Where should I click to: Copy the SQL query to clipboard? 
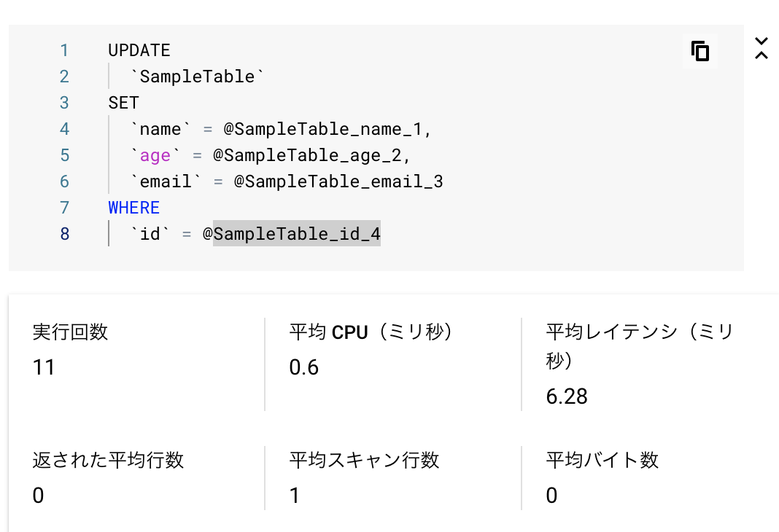click(x=700, y=51)
